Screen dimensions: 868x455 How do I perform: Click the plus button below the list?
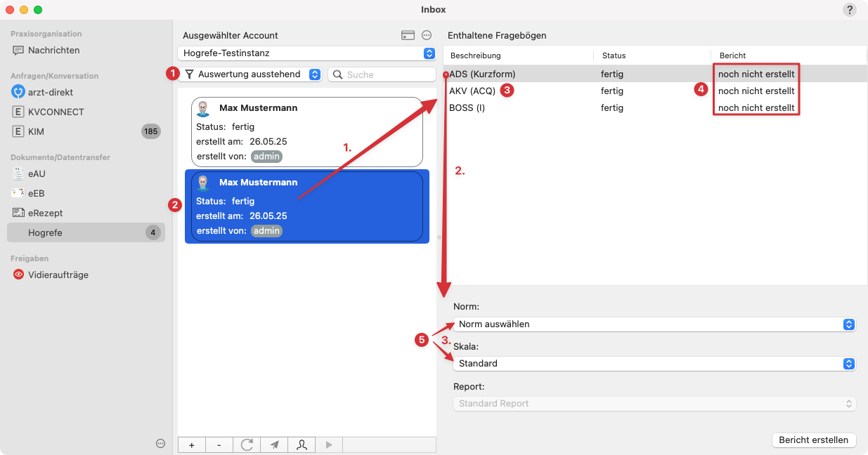191,444
